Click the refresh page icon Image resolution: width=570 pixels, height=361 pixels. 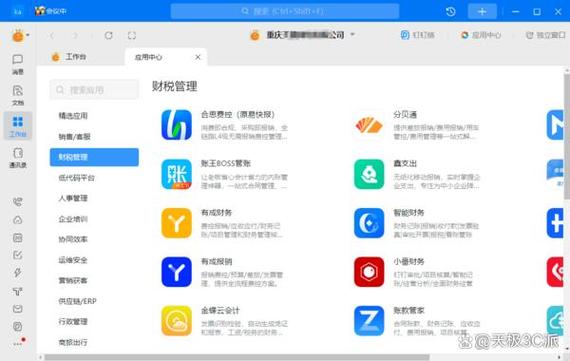(x=109, y=35)
